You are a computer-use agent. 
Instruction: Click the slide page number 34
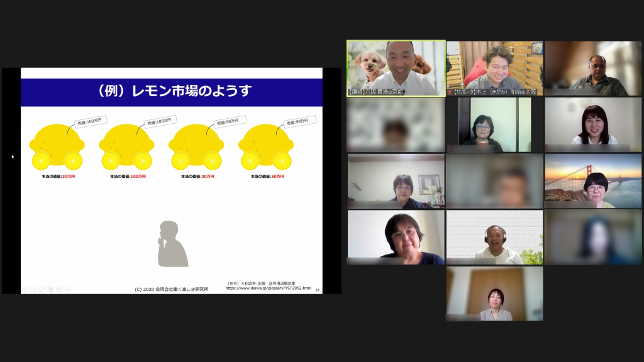pyautogui.click(x=317, y=290)
